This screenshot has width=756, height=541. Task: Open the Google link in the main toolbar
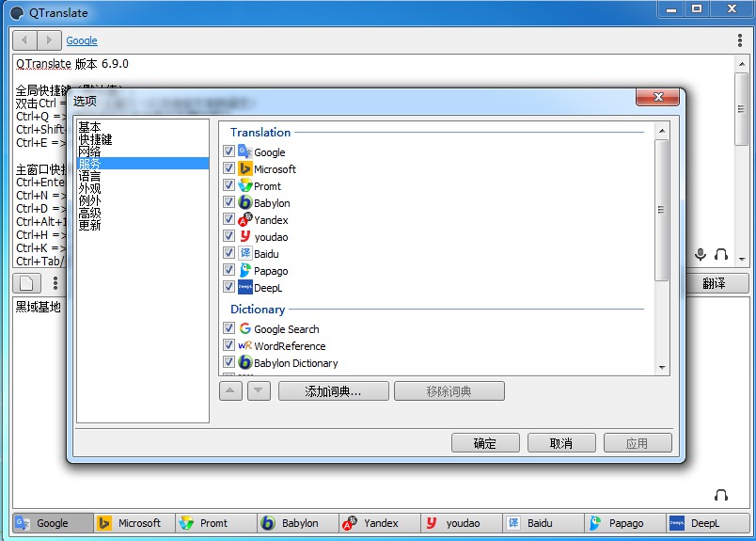[82, 40]
